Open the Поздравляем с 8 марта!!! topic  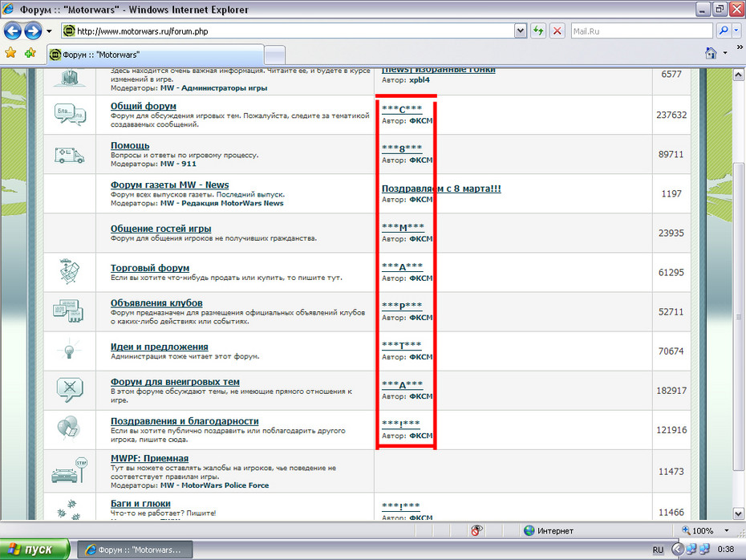tap(441, 189)
